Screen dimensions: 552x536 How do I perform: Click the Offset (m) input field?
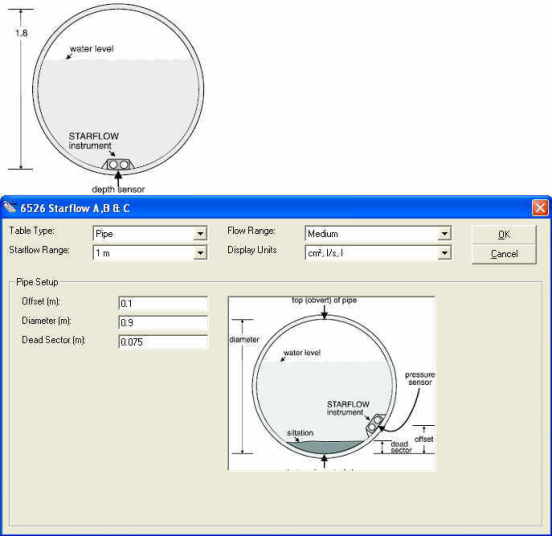[163, 303]
